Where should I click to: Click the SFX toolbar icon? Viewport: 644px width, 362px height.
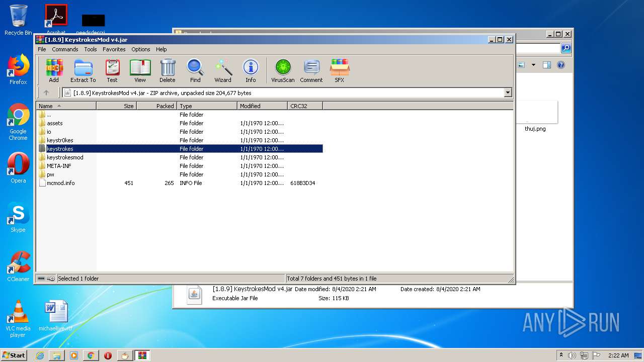pyautogui.click(x=340, y=70)
